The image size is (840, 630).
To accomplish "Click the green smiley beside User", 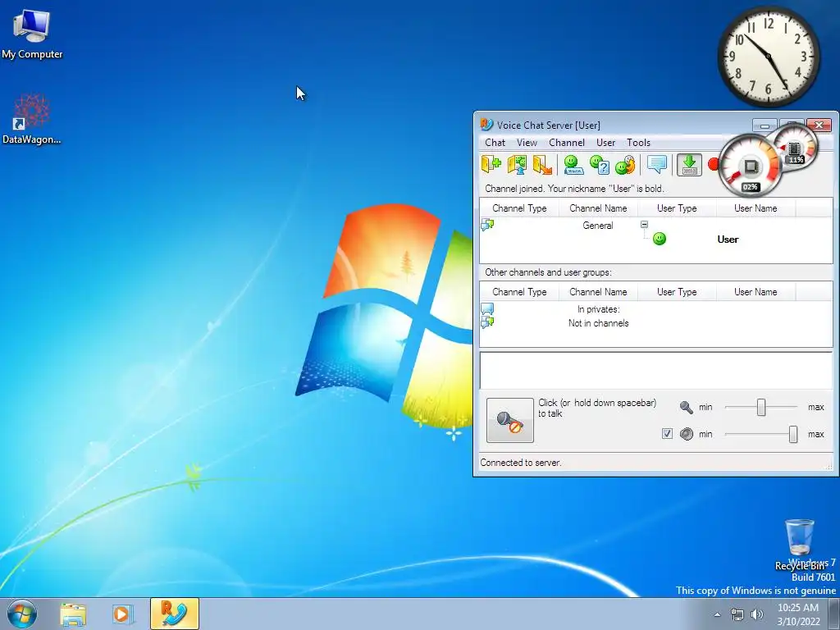I will (660, 239).
